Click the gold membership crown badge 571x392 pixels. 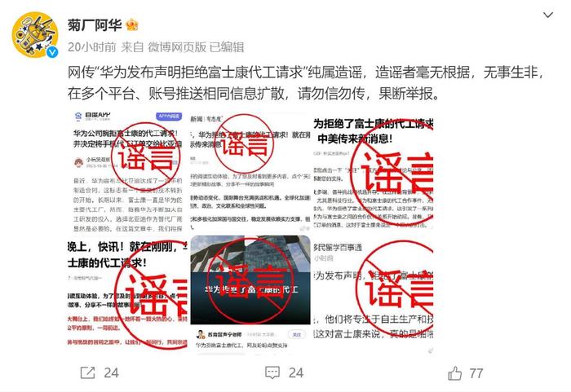pyautogui.click(x=131, y=25)
